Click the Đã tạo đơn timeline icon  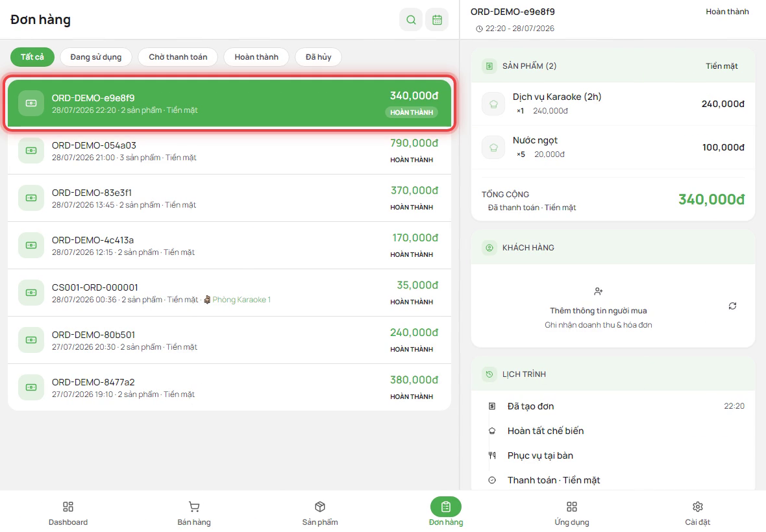click(492, 406)
